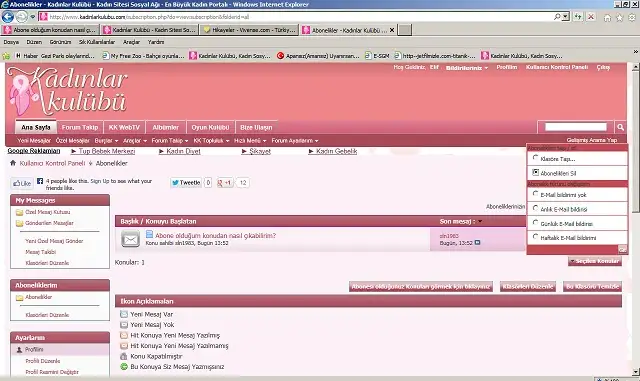Click the browser Back arrow button
640x381 pixels.
tap(8, 17)
